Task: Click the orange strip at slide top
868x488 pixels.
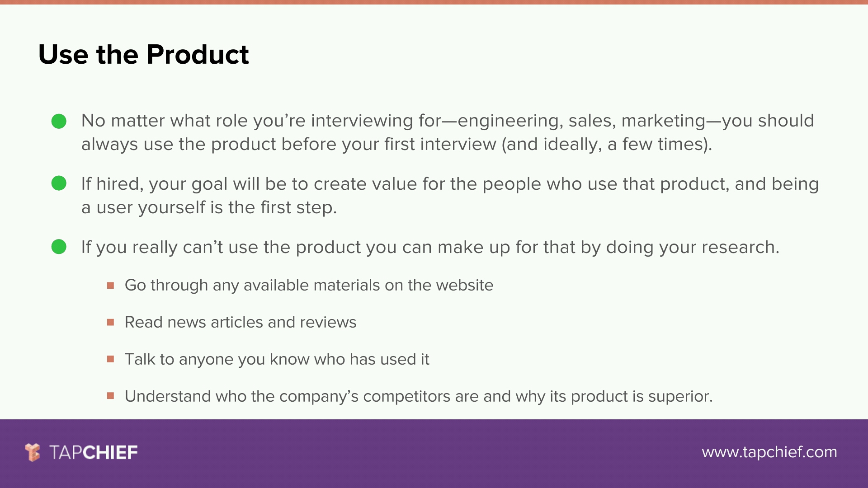Action: 434,2
